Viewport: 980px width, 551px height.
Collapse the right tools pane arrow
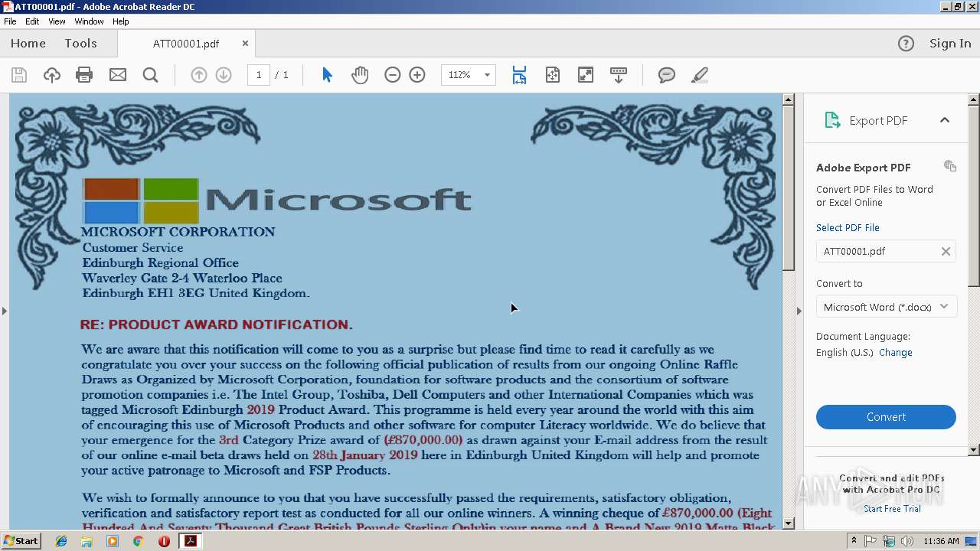(799, 311)
